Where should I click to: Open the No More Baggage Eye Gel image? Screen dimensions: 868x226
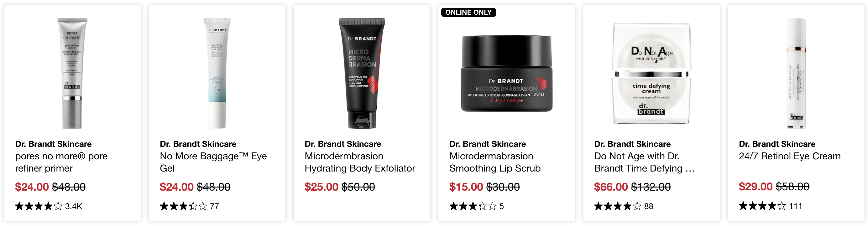click(217, 74)
